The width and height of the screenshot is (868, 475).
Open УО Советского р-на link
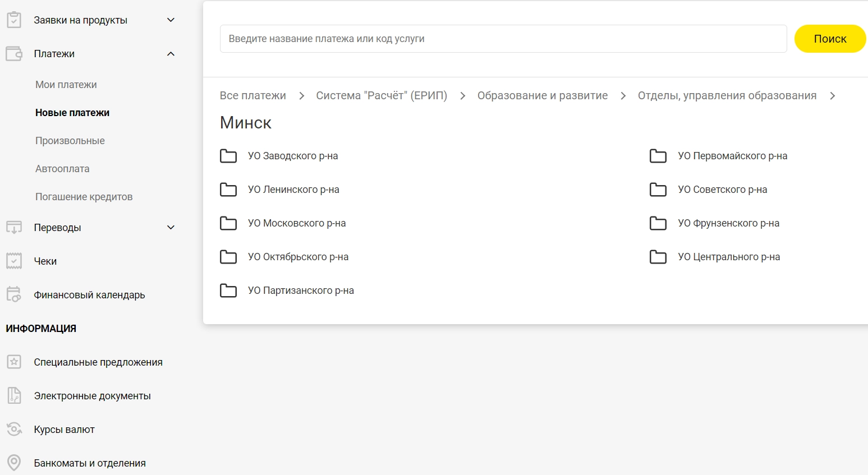pos(723,190)
